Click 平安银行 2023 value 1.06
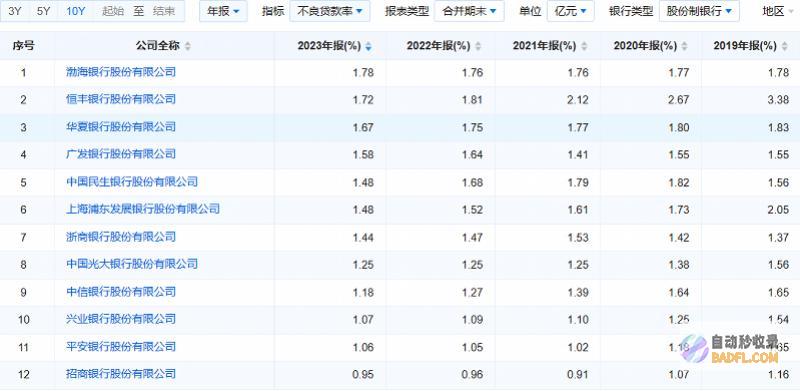The height and width of the screenshot is (391, 800). pyautogui.click(x=363, y=348)
